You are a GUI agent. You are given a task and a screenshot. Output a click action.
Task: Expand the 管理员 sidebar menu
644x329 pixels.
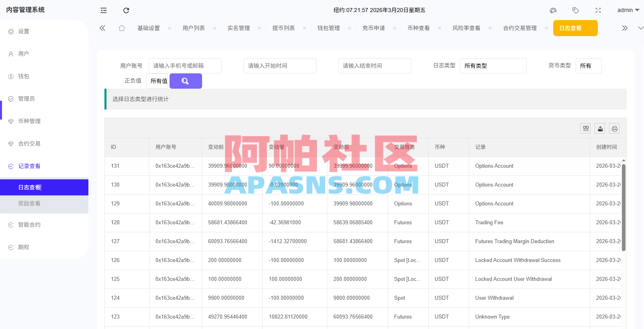[x=44, y=99]
